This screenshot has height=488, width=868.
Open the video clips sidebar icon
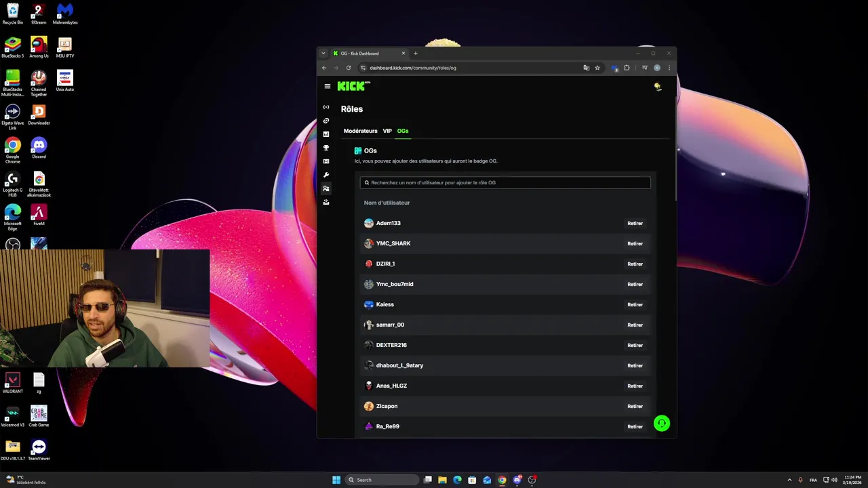coord(326,161)
